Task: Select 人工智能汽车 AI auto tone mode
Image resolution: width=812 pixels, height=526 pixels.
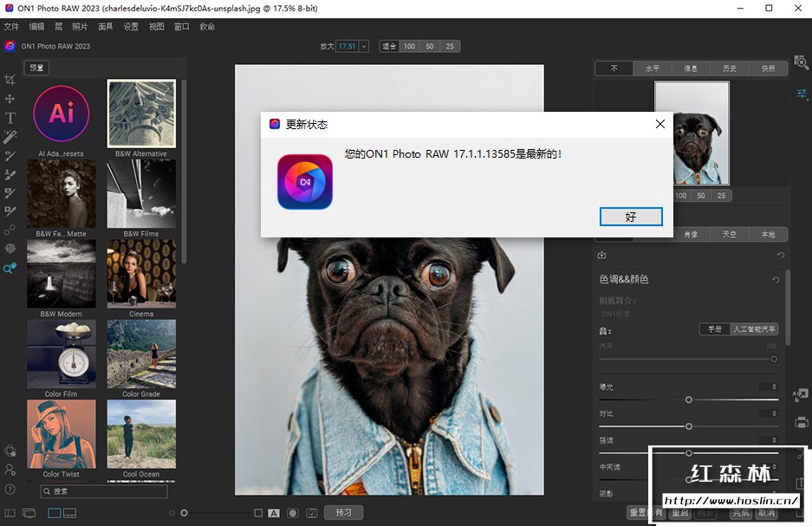Action: coord(754,328)
